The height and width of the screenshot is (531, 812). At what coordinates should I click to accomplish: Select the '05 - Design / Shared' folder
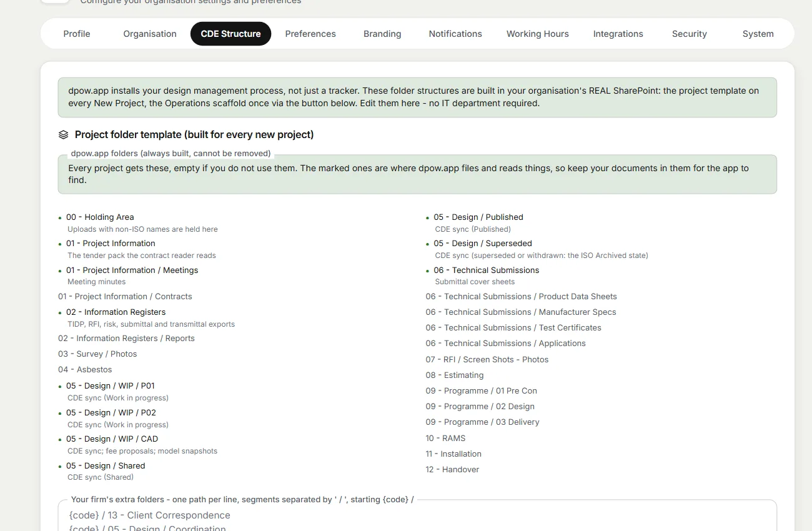[106, 466]
